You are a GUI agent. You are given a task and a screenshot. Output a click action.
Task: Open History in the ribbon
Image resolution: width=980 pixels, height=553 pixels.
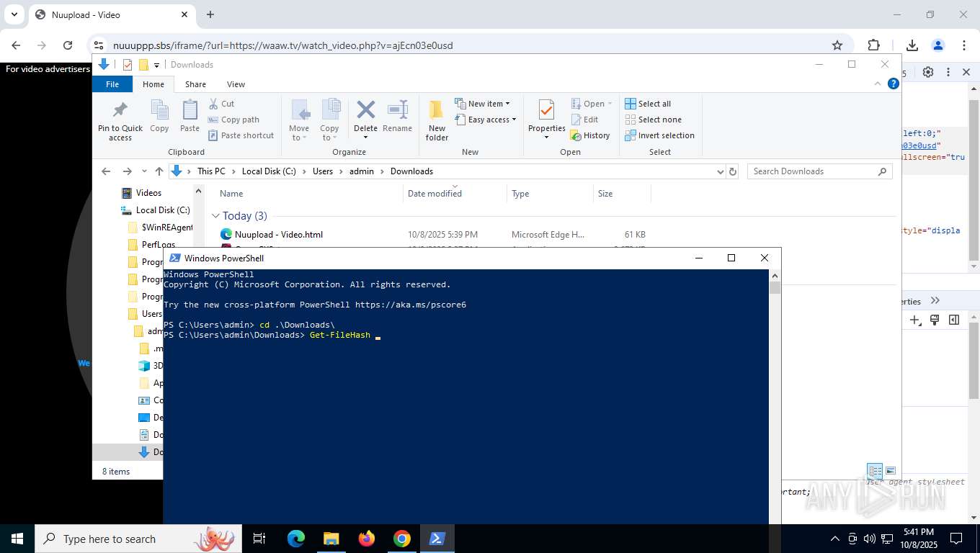(589, 135)
